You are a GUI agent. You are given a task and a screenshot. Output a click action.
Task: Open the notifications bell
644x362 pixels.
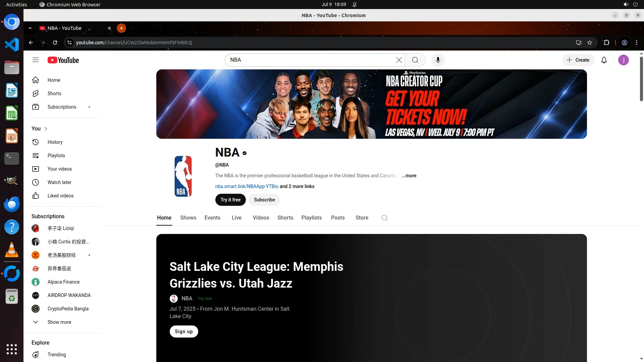(x=604, y=60)
